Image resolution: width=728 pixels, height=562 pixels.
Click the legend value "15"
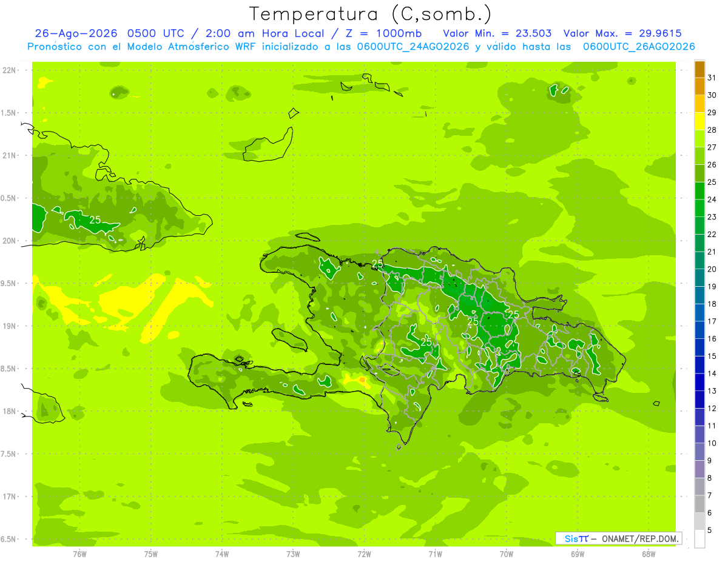coord(712,356)
